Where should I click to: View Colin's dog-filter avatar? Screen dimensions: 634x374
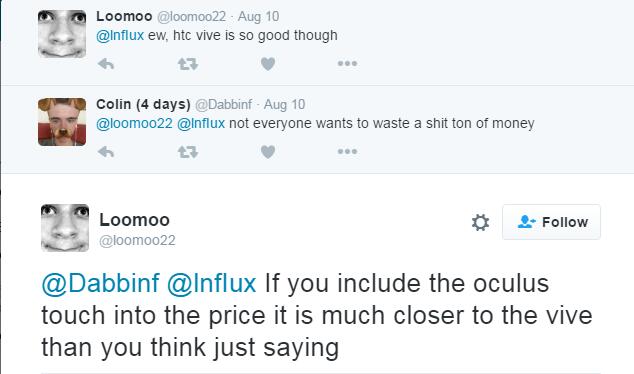[62, 122]
